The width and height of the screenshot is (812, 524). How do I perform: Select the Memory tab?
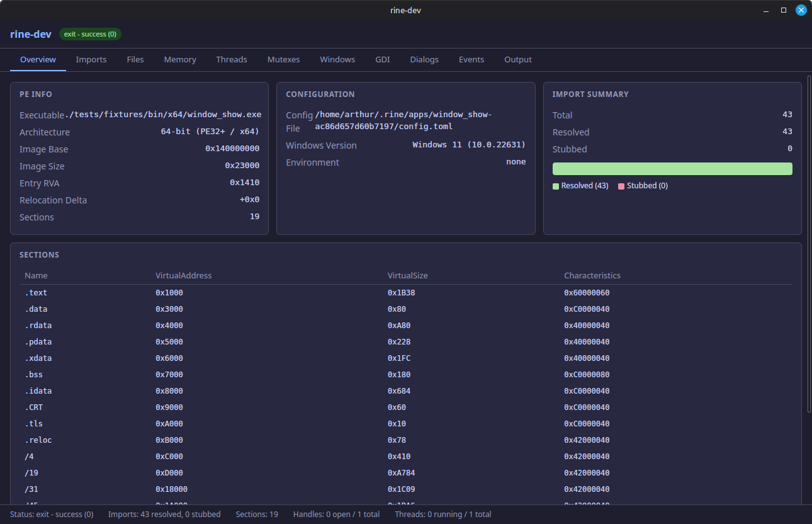click(179, 59)
